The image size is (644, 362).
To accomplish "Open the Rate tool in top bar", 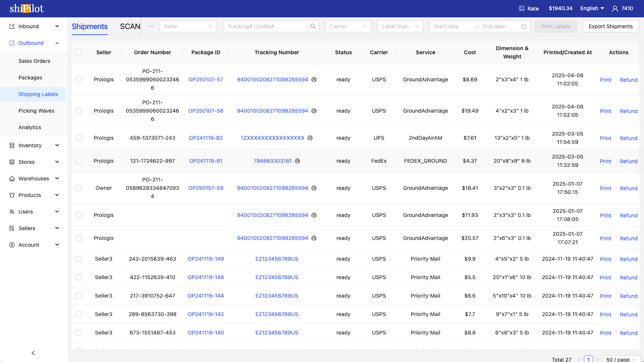I will tap(529, 8).
